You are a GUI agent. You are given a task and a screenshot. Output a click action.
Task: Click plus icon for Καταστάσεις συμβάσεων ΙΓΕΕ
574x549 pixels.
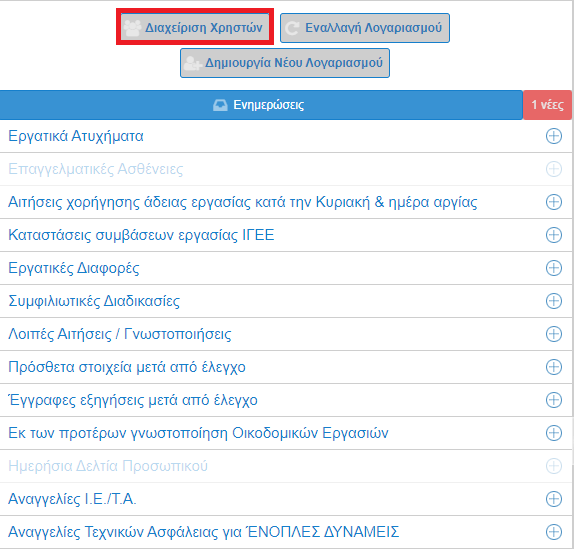(x=554, y=235)
